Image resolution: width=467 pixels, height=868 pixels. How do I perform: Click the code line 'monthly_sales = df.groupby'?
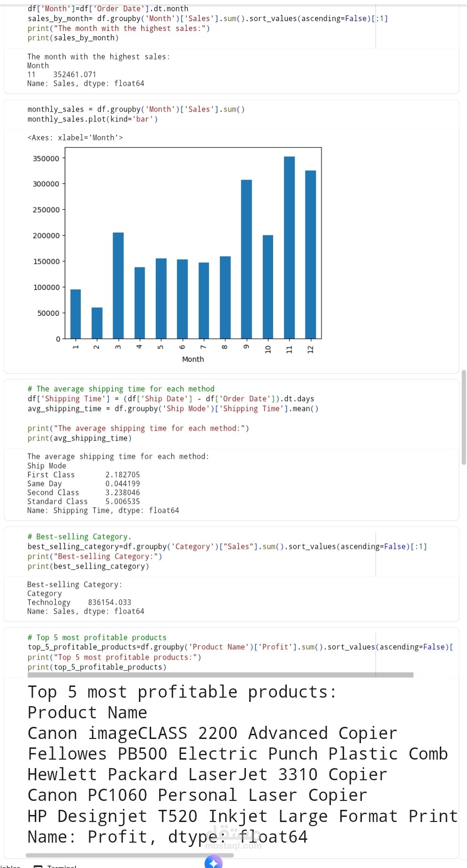pyautogui.click(x=136, y=109)
